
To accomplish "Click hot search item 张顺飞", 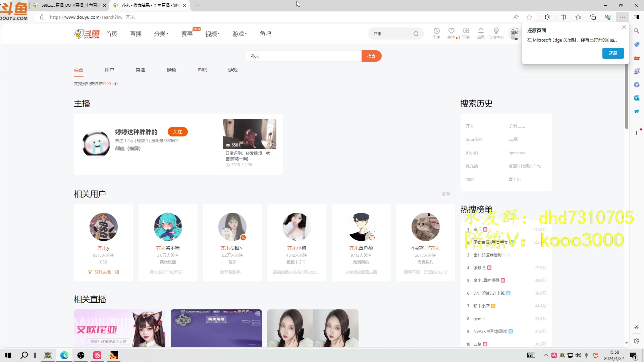I will coord(479,268).
